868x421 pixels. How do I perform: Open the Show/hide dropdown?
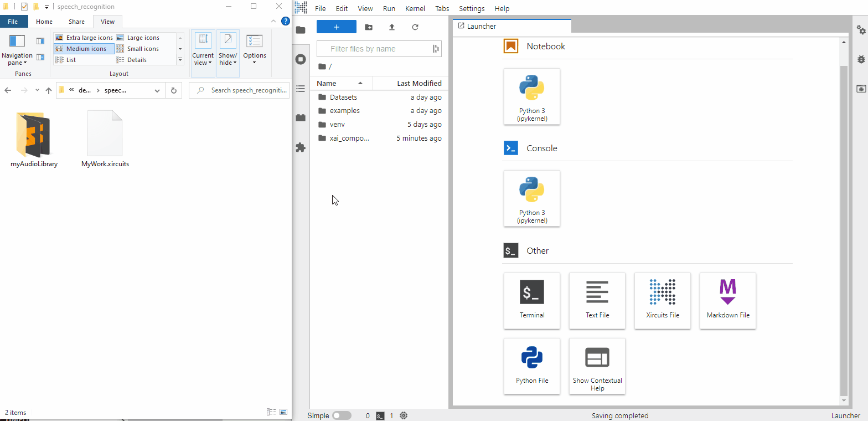coord(228,50)
